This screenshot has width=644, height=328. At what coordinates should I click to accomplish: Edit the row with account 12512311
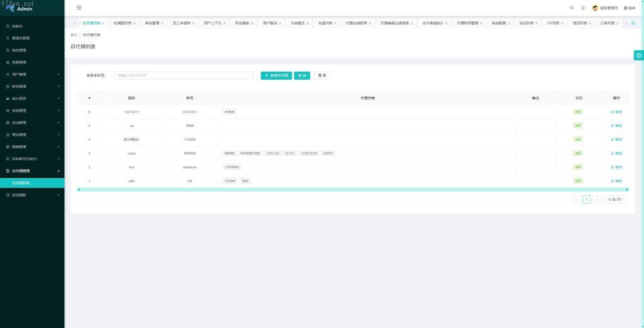(616, 112)
